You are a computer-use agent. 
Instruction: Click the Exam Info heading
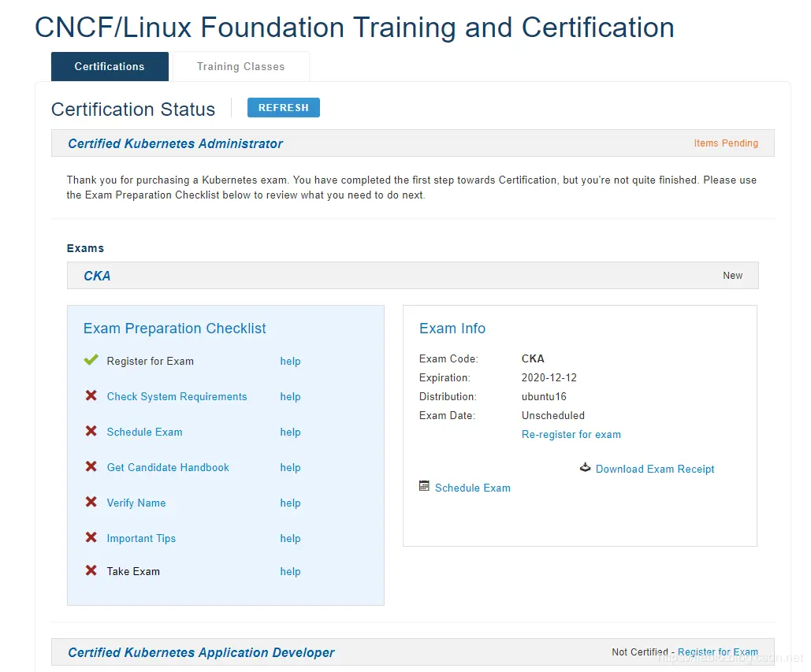click(452, 329)
